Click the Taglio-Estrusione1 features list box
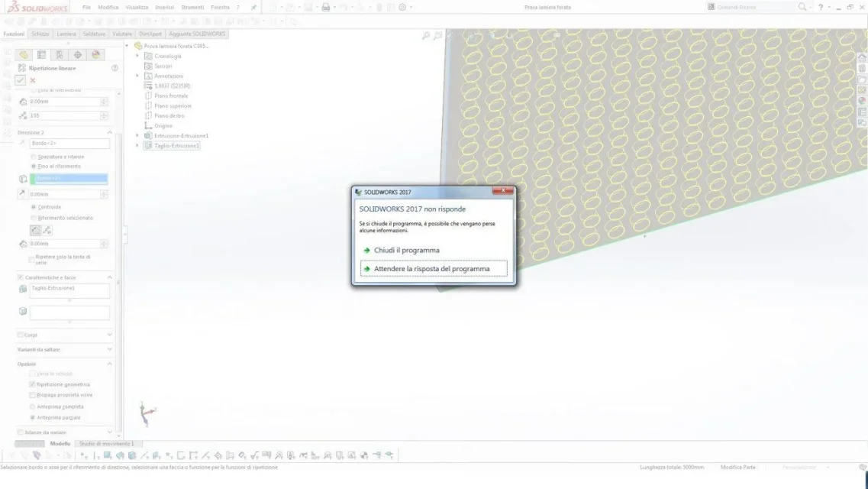 [x=69, y=291]
